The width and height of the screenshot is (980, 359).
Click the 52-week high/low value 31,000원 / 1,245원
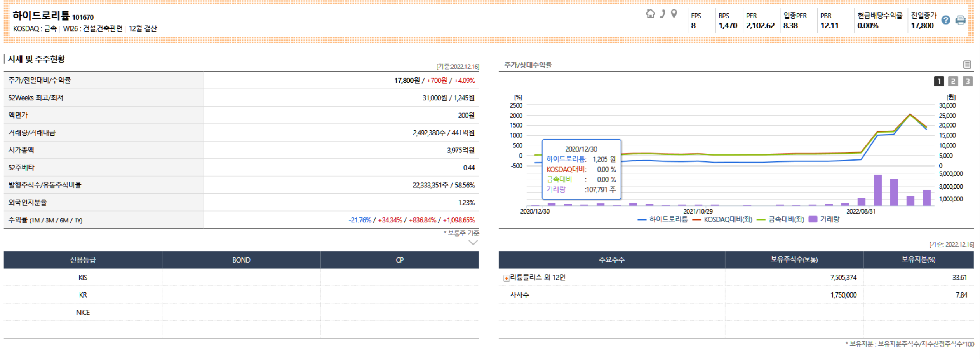(x=449, y=98)
